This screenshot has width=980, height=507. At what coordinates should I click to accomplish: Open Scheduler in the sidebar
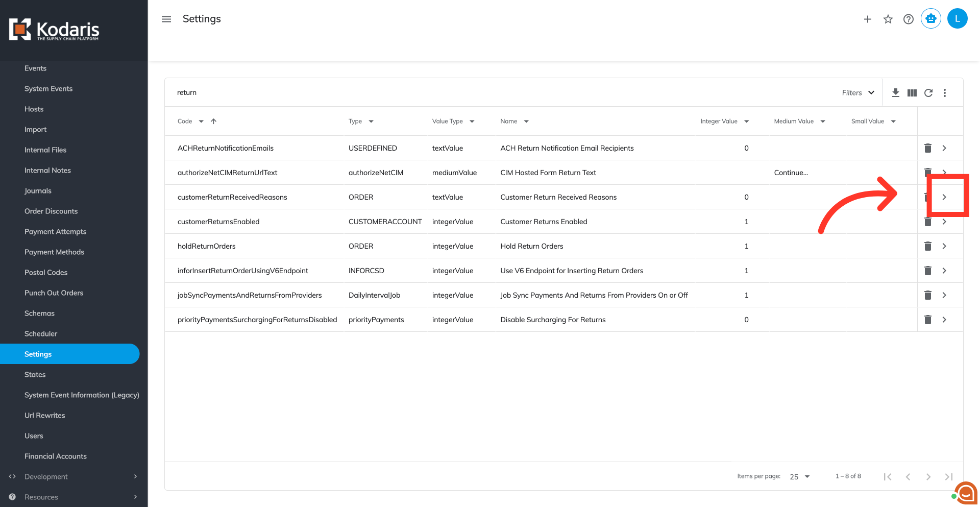pyautogui.click(x=41, y=333)
